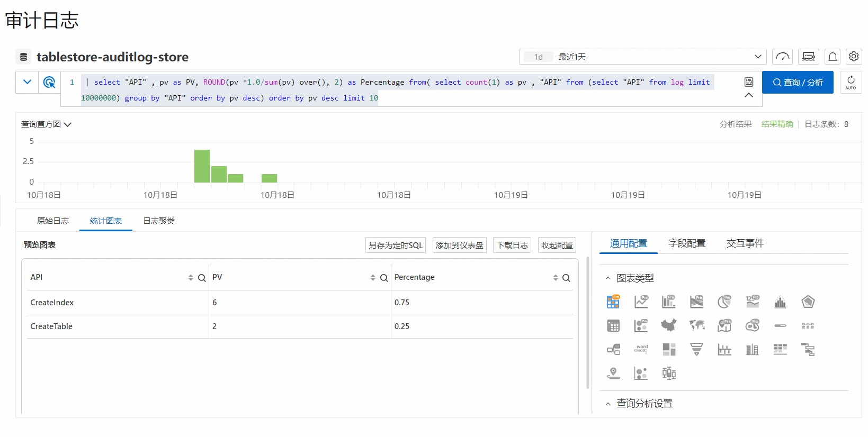868x437 pixels.
Task: Choose the box plot chart type
Action: coord(669,374)
